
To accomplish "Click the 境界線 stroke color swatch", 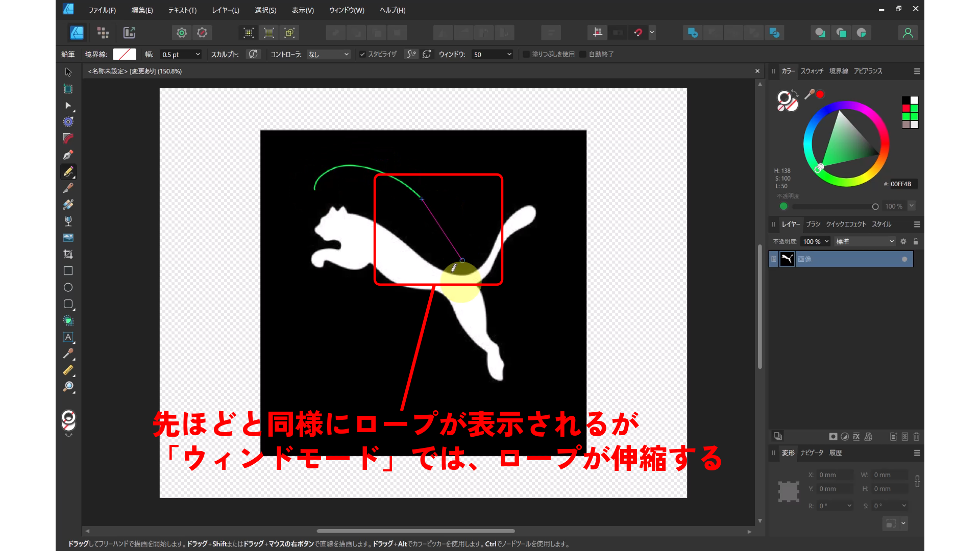I will point(124,54).
